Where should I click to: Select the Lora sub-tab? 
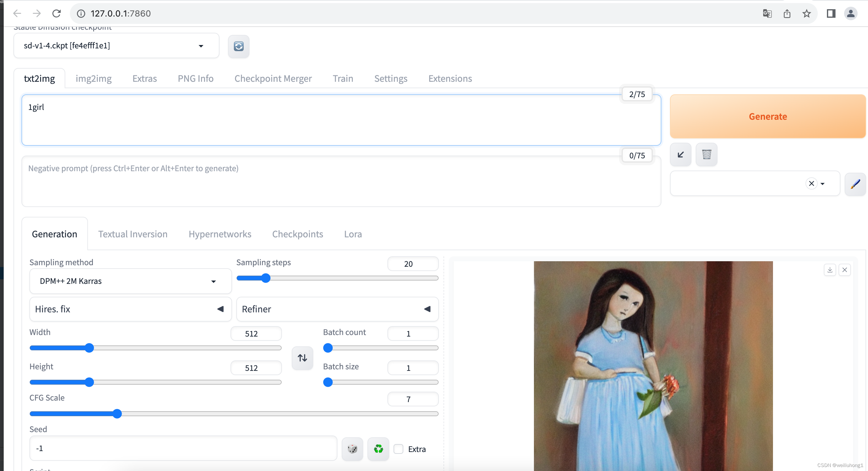[x=353, y=234]
